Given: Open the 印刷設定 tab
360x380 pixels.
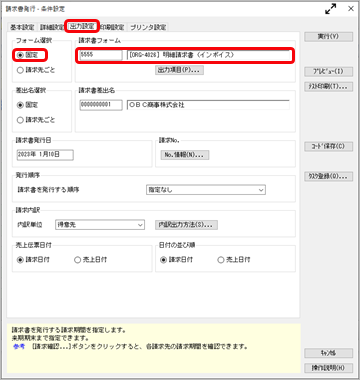Looking at the screenshot, I should click(x=112, y=27).
